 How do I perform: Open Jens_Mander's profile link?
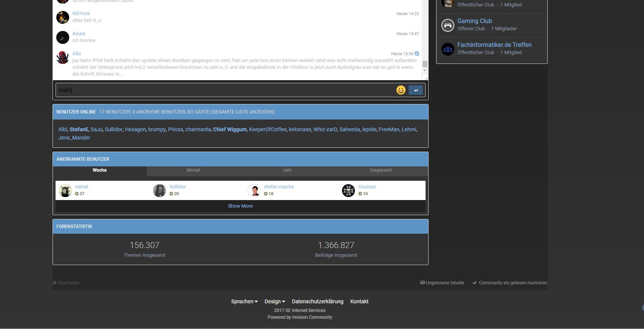[x=74, y=138]
